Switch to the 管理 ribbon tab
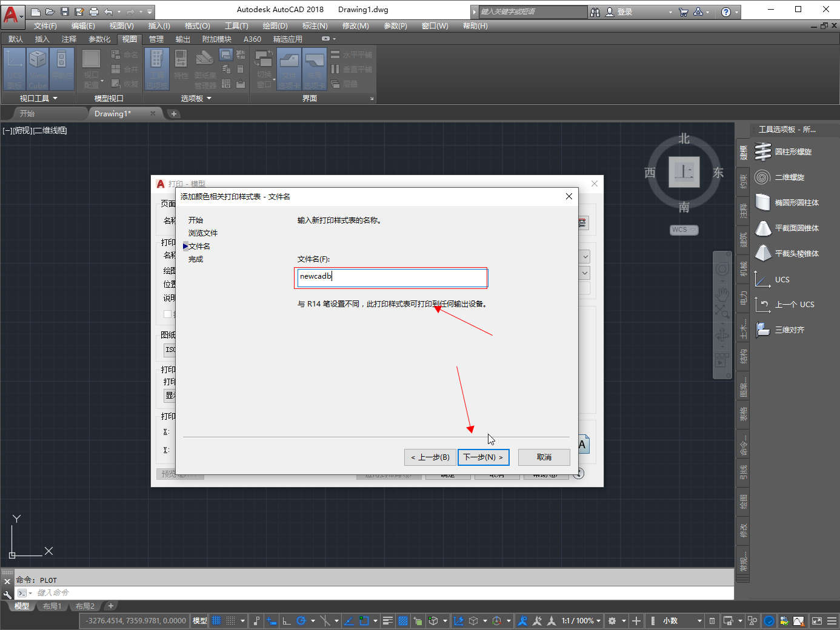Viewport: 840px width, 630px height. click(156, 39)
